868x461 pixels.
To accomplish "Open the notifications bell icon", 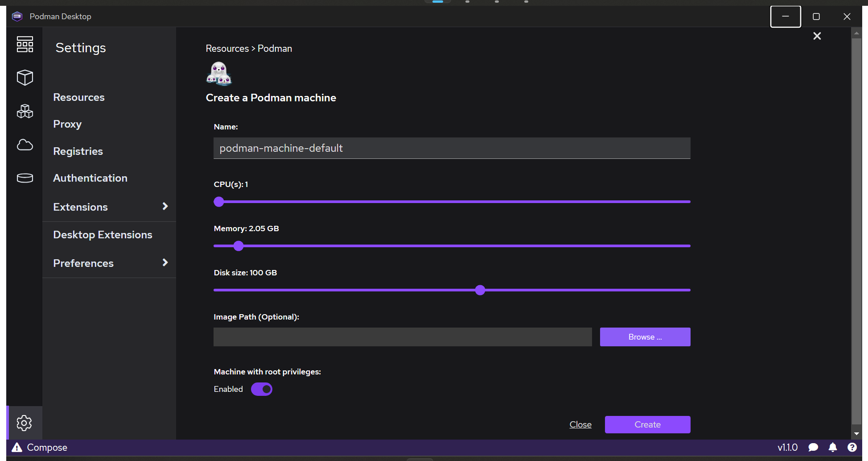I will point(833,447).
